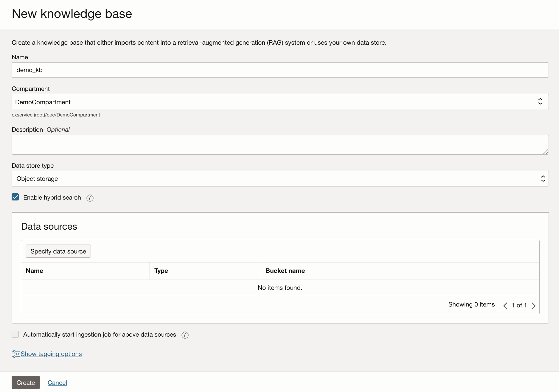Click the Create button
This screenshot has height=392, width=559.
[x=26, y=382]
